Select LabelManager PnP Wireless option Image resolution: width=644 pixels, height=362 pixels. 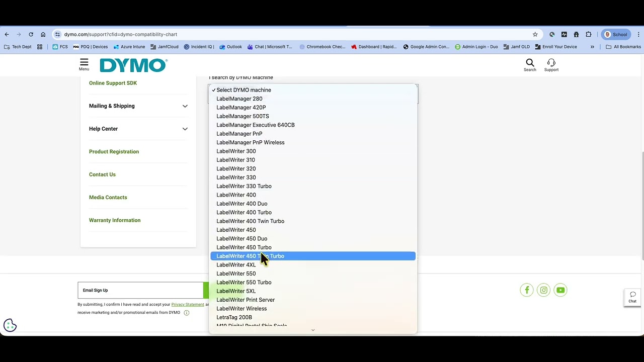click(x=313, y=142)
